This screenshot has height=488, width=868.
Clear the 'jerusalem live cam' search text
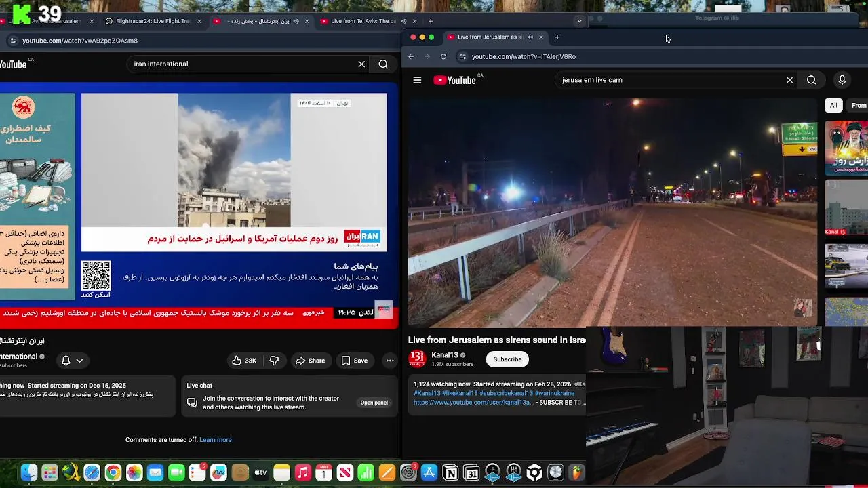[789, 80]
